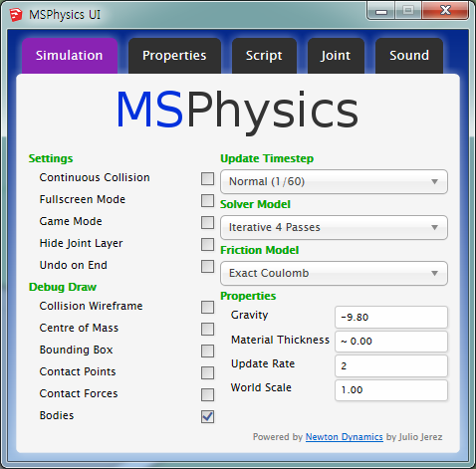Click the Debug Draw heading
The height and width of the screenshot is (469, 476).
[63, 287]
